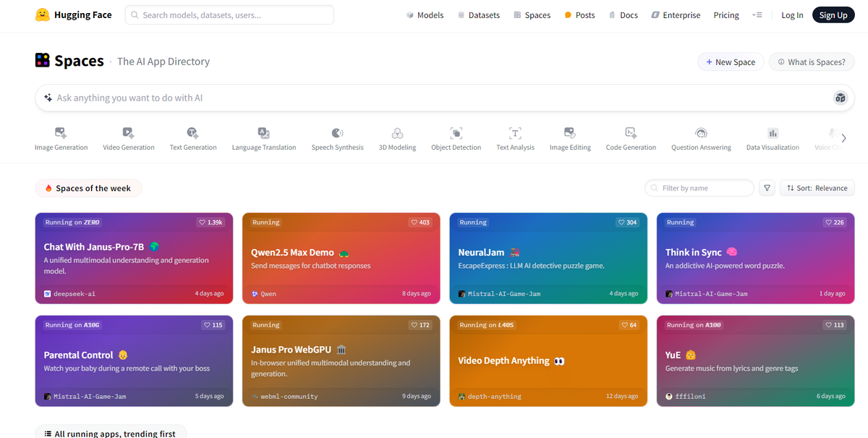Select the Data Visualization category icon
Viewport: 868px width, 438px height.
point(773,133)
